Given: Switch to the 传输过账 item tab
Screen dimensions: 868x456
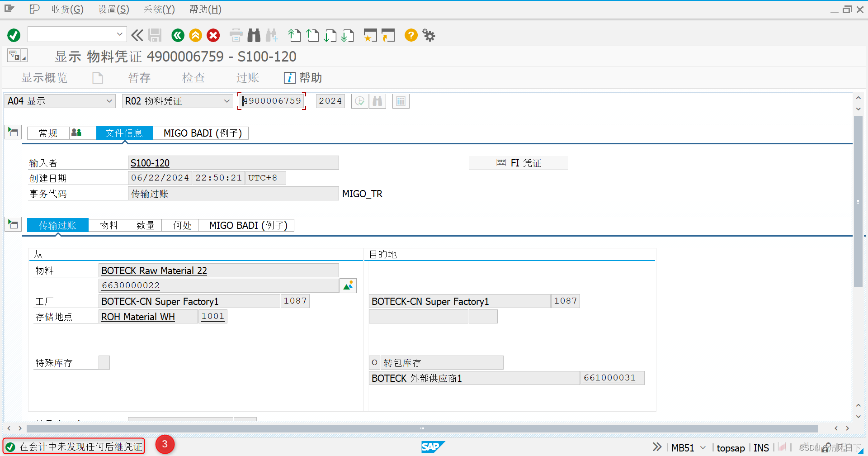Looking at the screenshot, I should click(x=57, y=225).
